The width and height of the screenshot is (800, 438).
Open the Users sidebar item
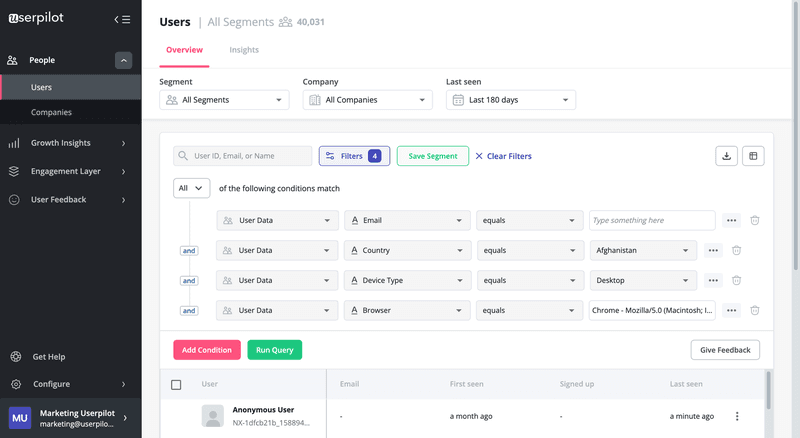pos(70,87)
